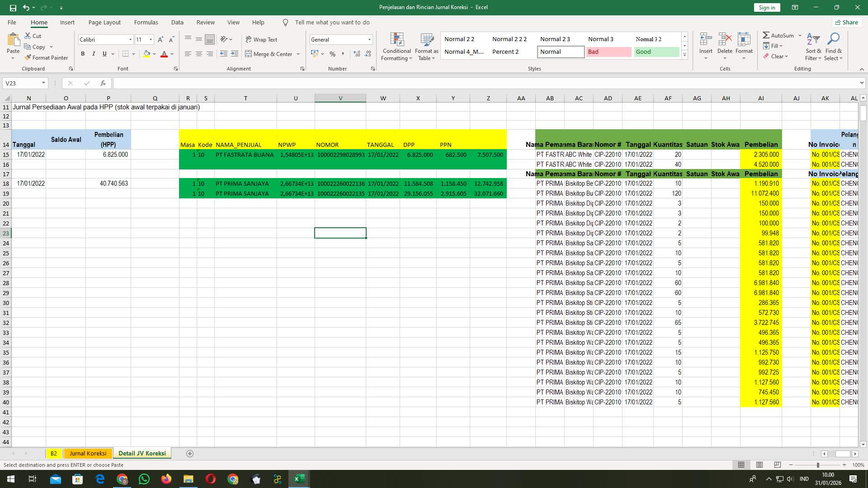The image size is (868, 488).
Task: Toggle bold formatting
Action: [x=83, y=54]
